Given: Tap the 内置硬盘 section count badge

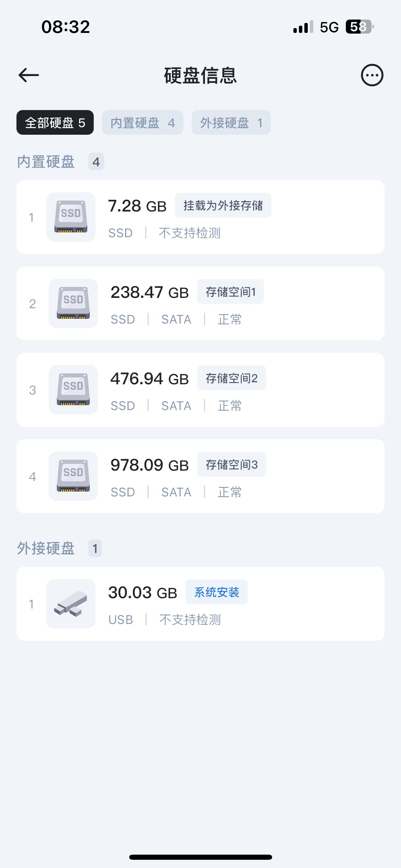Looking at the screenshot, I should click(x=96, y=162).
